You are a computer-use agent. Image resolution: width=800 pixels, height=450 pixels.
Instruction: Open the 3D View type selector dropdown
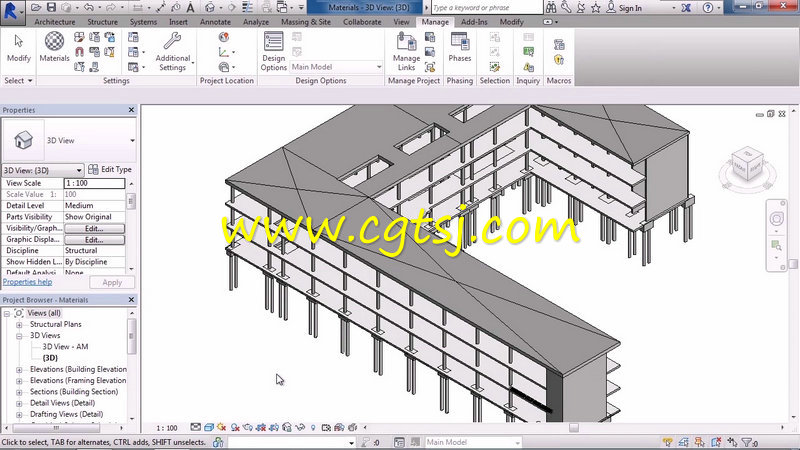132,140
